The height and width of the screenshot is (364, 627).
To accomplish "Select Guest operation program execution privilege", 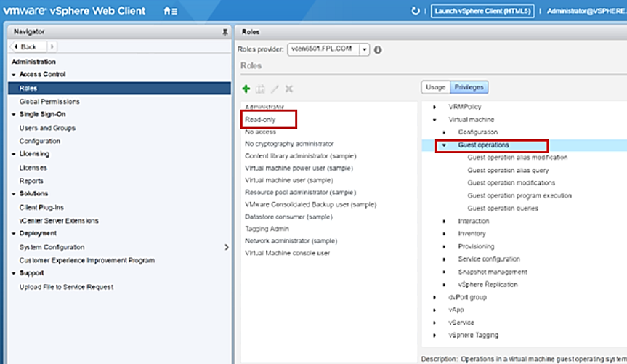I will point(519,196).
